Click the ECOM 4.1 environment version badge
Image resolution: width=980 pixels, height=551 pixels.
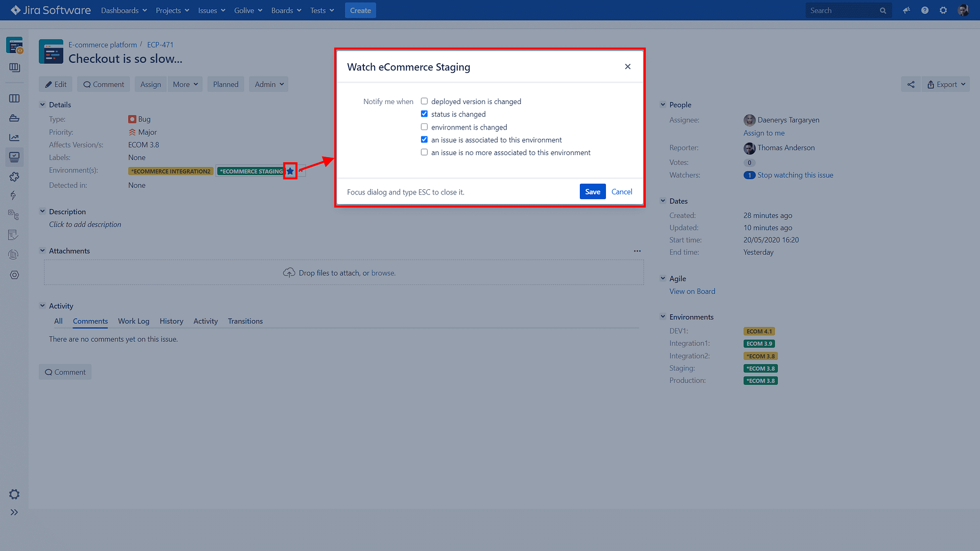pos(759,331)
